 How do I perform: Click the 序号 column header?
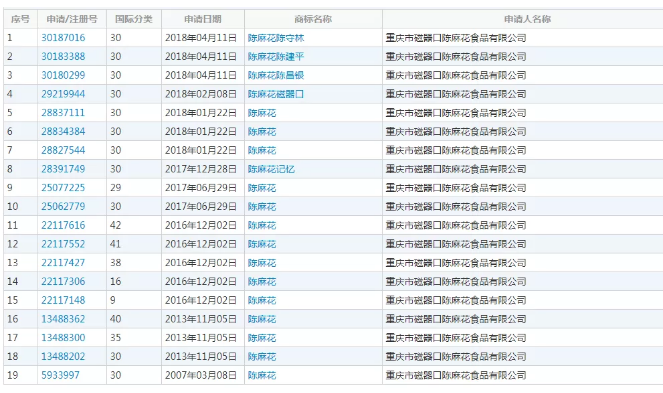pyautogui.click(x=20, y=19)
